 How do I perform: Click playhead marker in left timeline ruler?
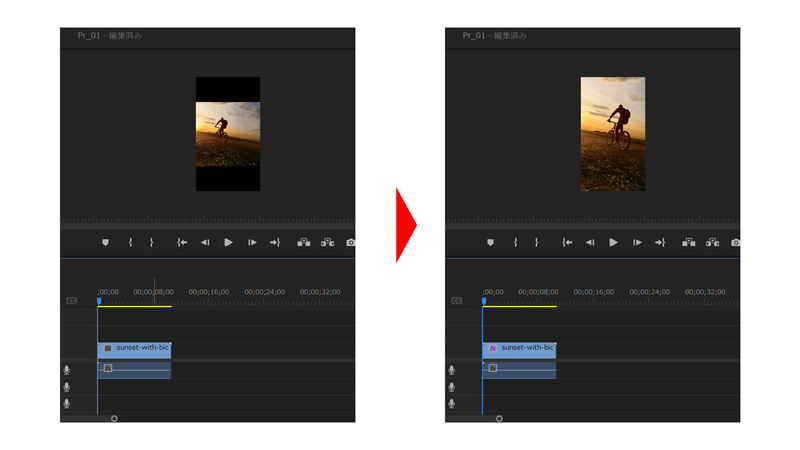pos(99,302)
